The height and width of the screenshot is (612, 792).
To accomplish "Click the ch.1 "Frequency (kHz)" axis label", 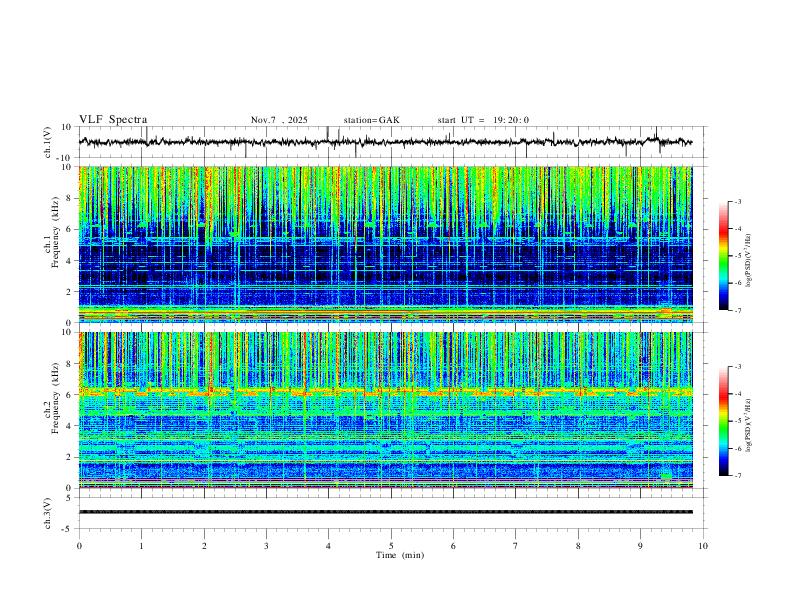I will point(56,233).
